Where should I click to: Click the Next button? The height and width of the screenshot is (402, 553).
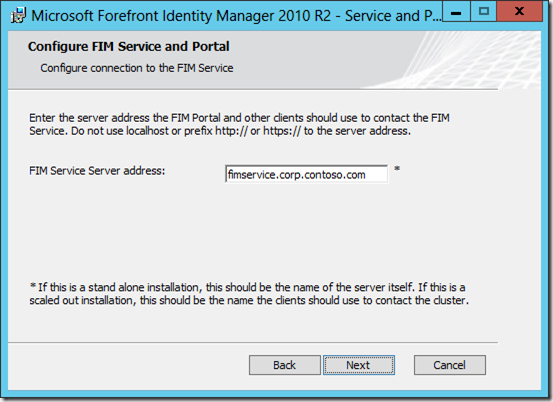pyautogui.click(x=359, y=365)
